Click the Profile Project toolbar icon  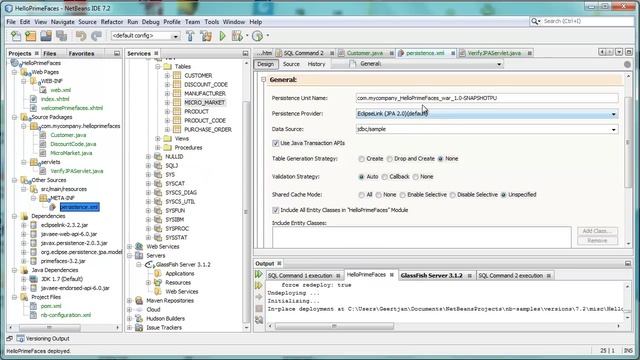pyautogui.click(x=258, y=36)
